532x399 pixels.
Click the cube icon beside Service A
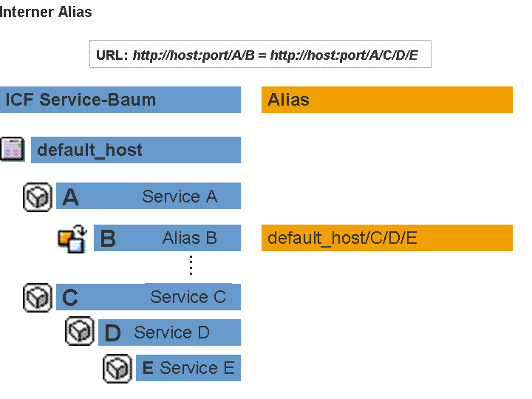[38, 197]
